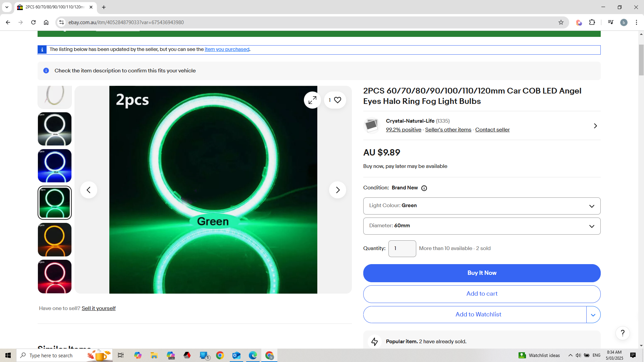Open the help question mark button

coord(623,333)
